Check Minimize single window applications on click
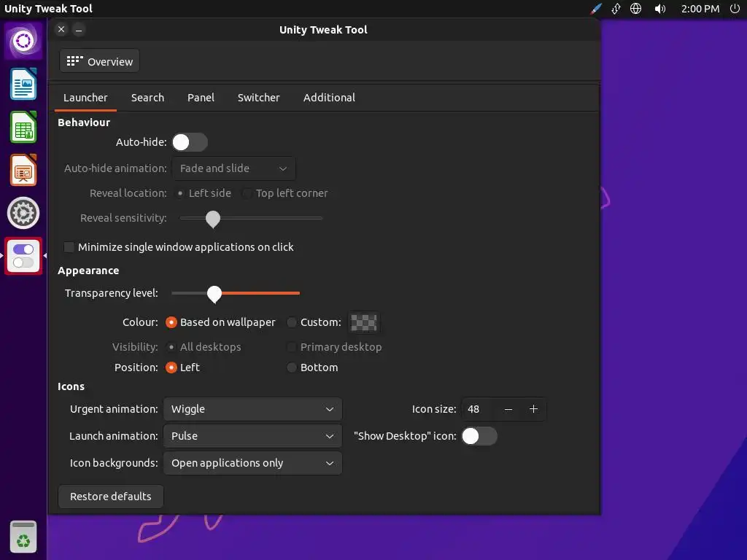The height and width of the screenshot is (560, 747). pyautogui.click(x=69, y=247)
